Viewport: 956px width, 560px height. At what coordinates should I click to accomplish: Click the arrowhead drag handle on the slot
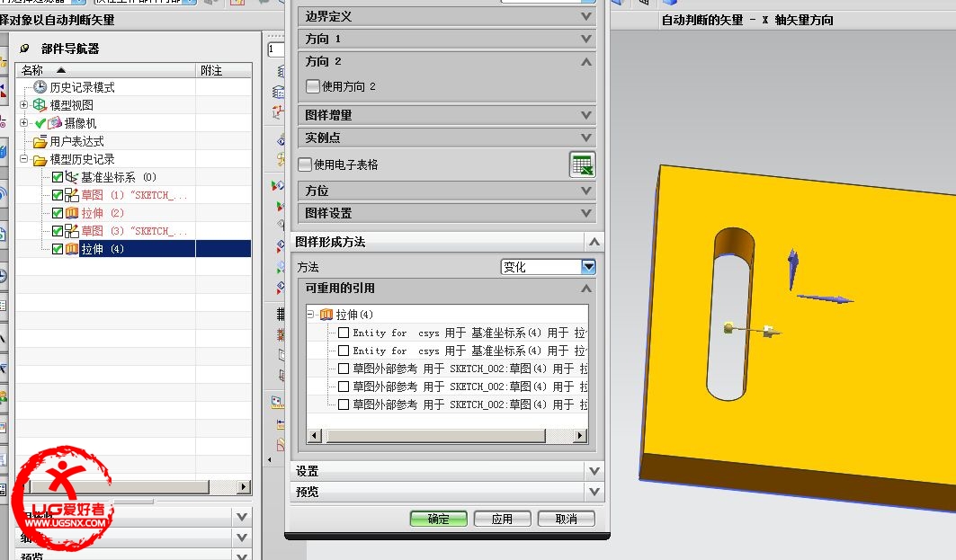click(772, 332)
